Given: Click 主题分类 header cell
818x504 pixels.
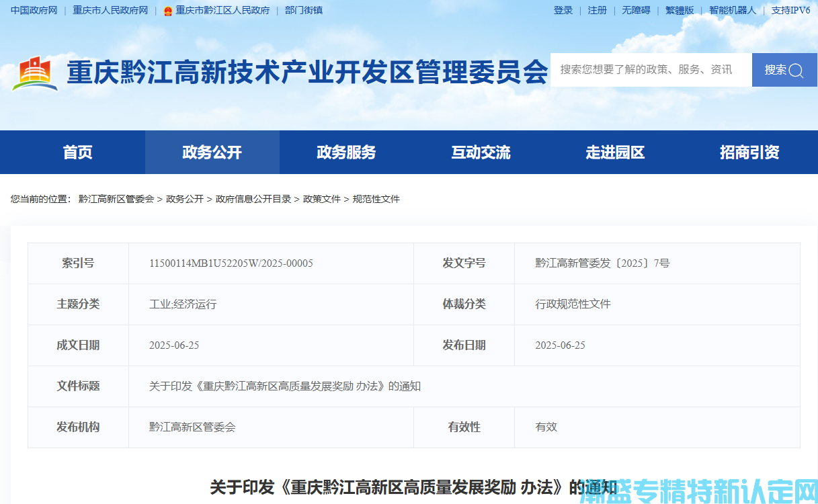Looking at the screenshot, I should pos(78,304).
